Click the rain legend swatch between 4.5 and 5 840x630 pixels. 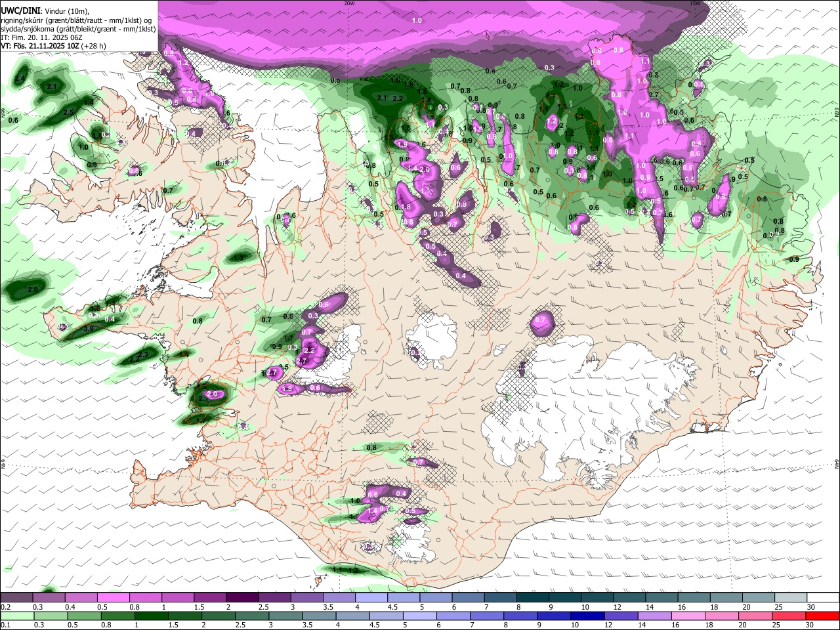point(387,616)
